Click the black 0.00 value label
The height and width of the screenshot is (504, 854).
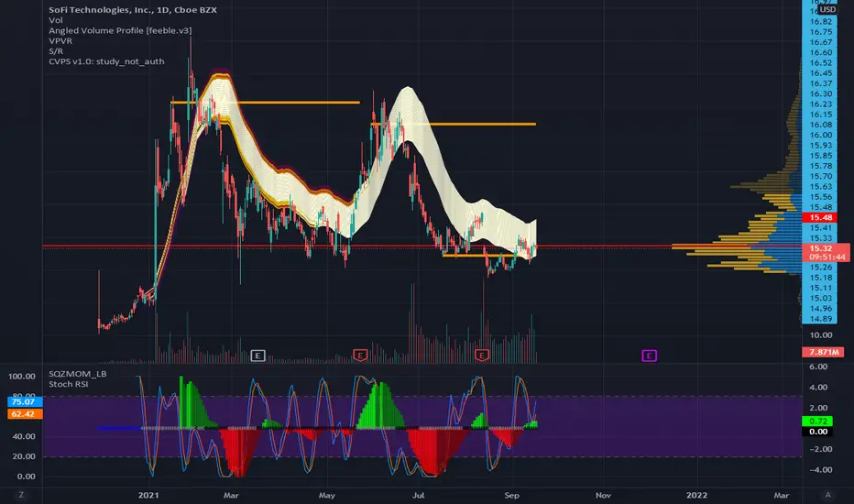pyautogui.click(x=817, y=432)
